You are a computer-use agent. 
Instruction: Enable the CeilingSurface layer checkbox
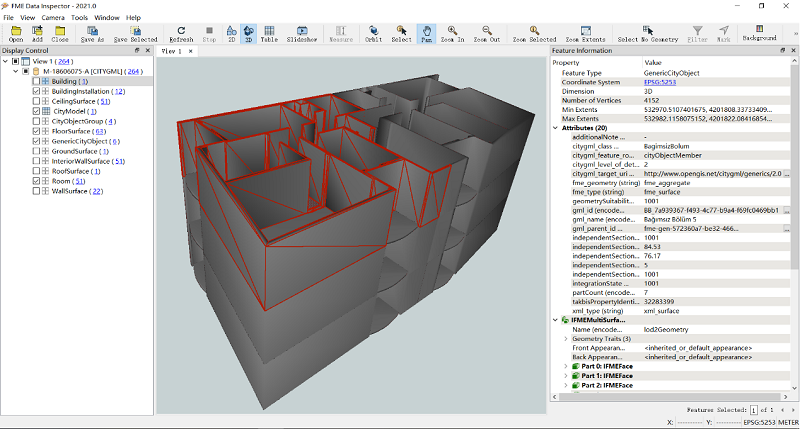tap(36, 101)
